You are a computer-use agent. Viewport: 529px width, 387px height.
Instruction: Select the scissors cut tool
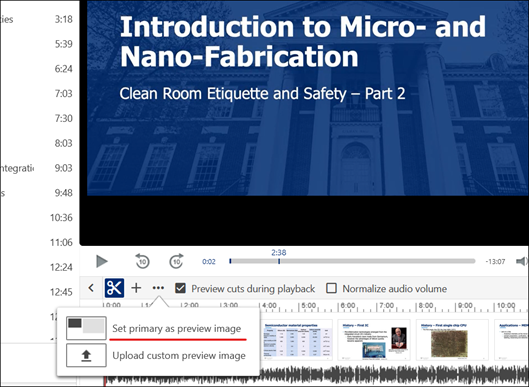pyautogui.click(x=114, y=288)
